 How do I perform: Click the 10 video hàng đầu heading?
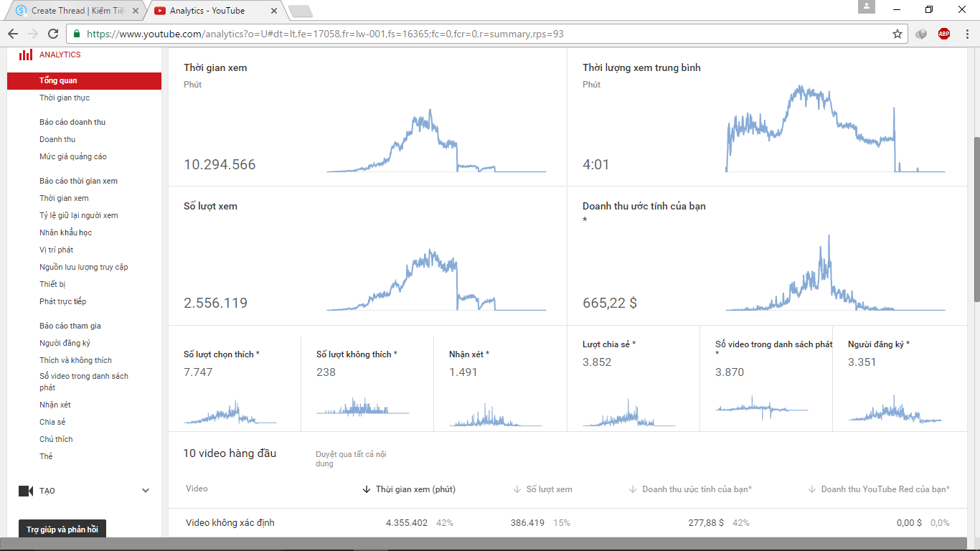click(230, 453)
